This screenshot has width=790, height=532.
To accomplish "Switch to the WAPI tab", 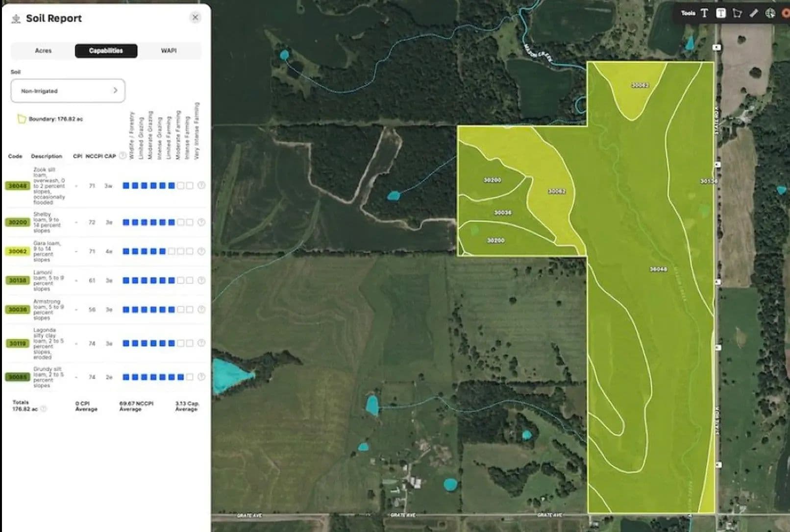I will click(169, 50).
